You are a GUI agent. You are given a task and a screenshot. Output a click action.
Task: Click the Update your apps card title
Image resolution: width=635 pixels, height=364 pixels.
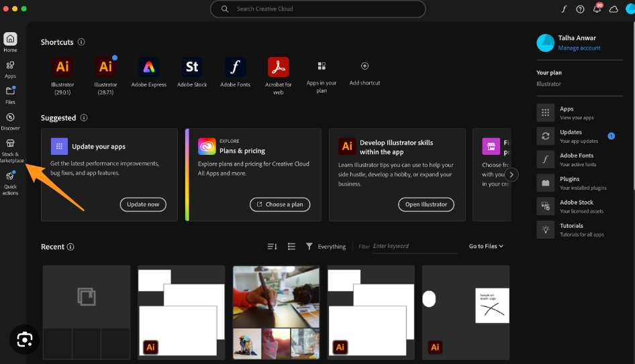(x=99, y=146)
